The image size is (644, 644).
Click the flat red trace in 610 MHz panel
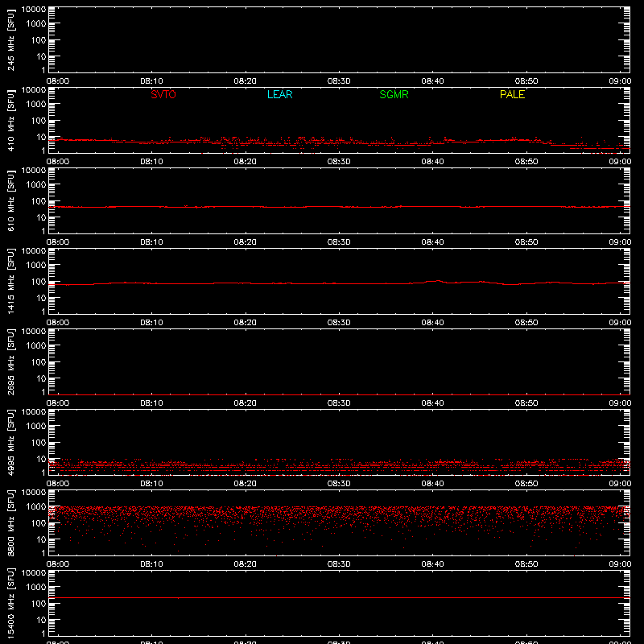point(339,207)
